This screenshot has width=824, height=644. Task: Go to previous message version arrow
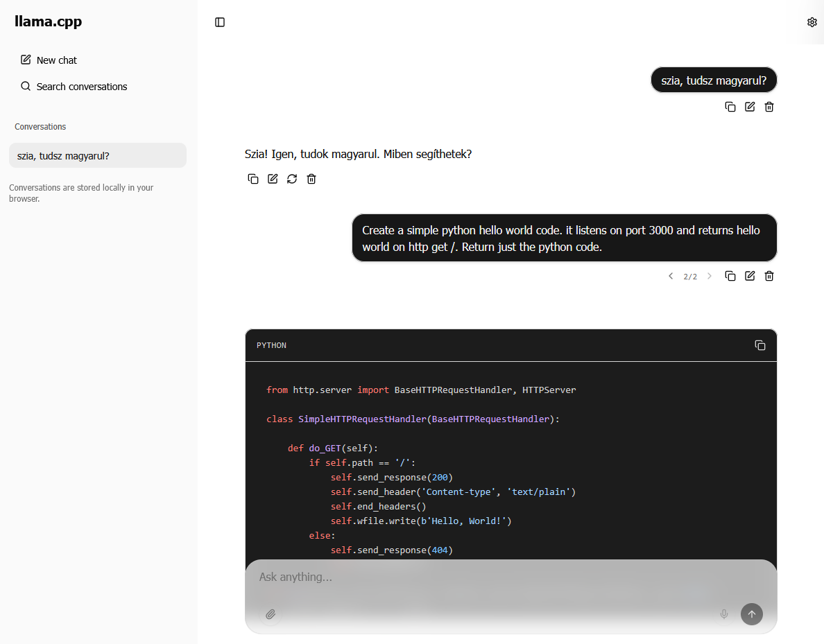pos(671,276)
